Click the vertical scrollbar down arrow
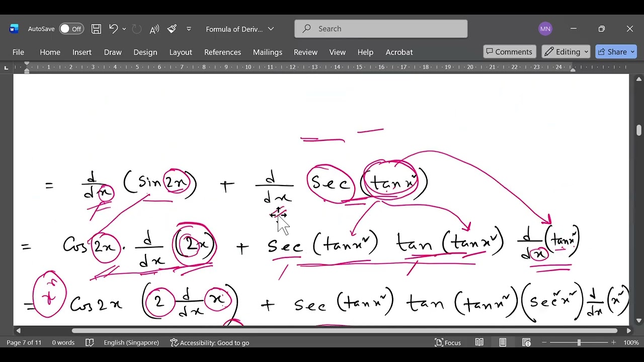This screenshot has height=362, width=644. pyautogui.click(x=638, y=321)
